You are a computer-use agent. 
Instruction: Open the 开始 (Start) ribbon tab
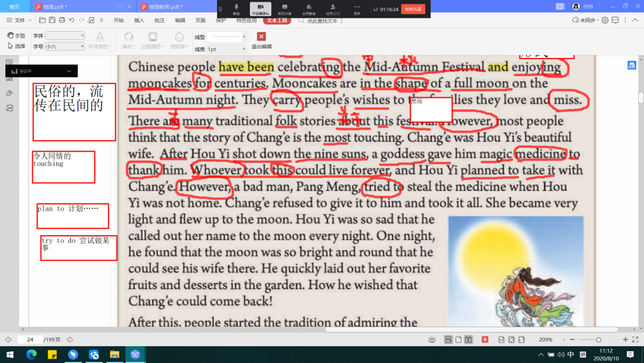(119, 20)
